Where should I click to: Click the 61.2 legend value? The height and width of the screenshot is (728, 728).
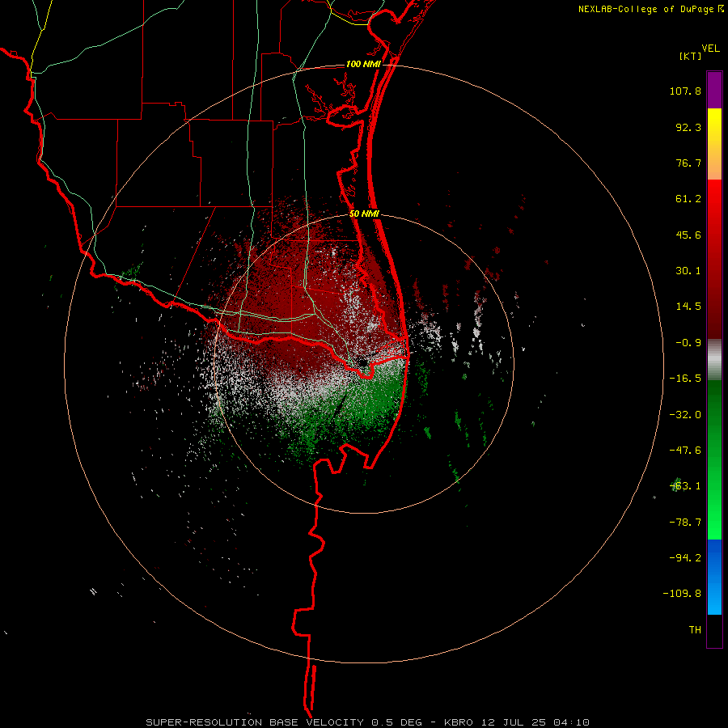point(688,199)
